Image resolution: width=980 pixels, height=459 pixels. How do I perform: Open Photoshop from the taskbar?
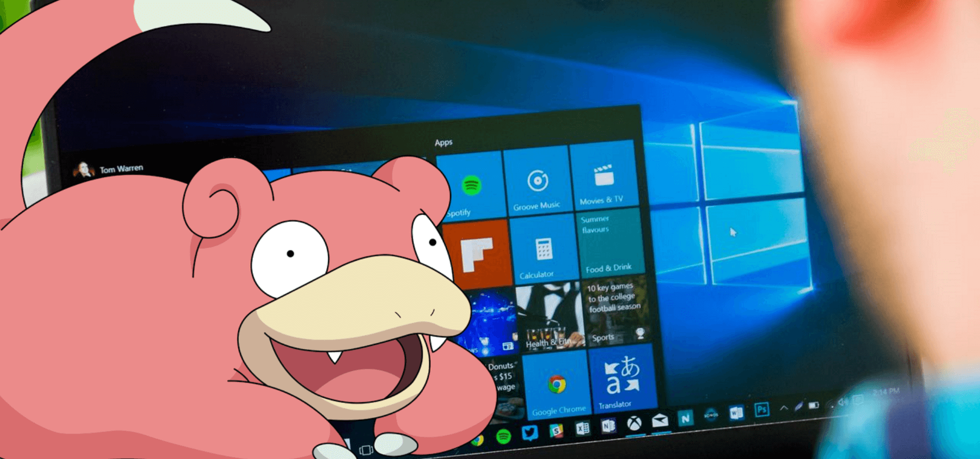tap(762, 410)
